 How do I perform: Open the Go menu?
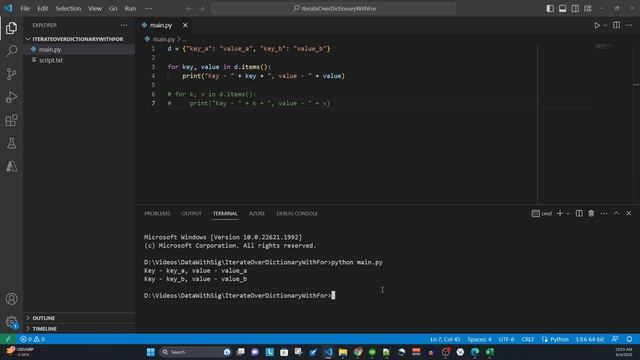coord(113,9)
